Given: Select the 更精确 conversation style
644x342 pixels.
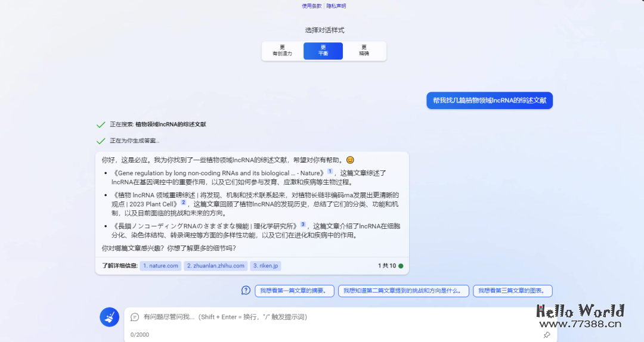Looking at the screenshot, I should tap(364, 51).
